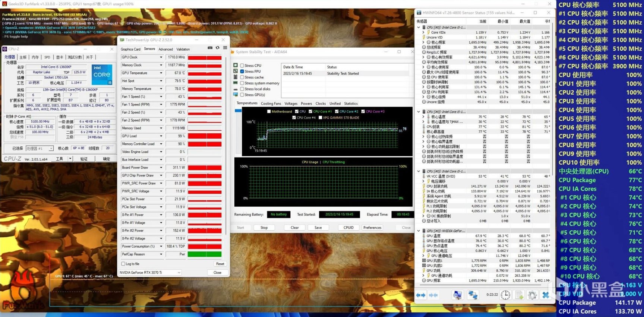Click the FurMark title bar app icon
The height and width of the screenshot is (317, 644).
click(x=4, y=4)
